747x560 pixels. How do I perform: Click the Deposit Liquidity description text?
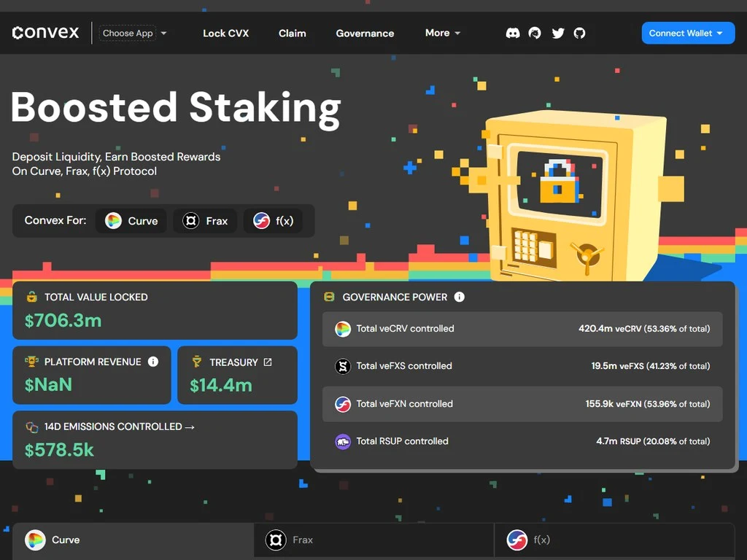[116, 164]
